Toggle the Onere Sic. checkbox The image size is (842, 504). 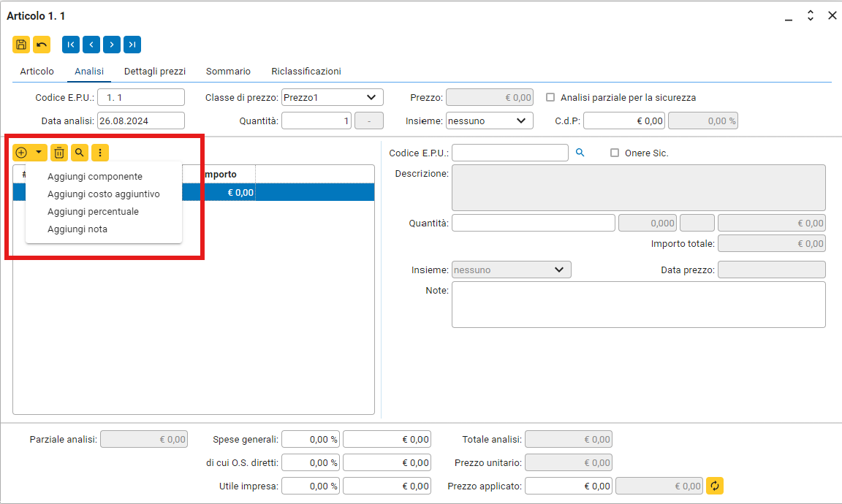point(615,153)
